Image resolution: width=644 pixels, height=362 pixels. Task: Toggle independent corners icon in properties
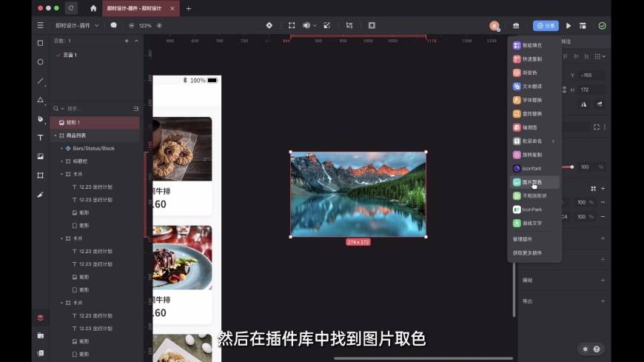[597, 127]
